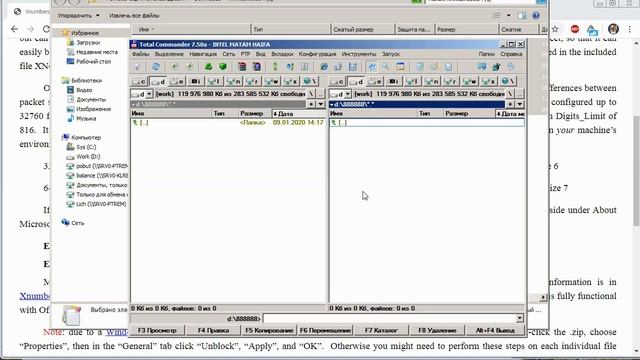Select Сеть in Explorer sidebar
This screenshot has height=360, width=640.
coord(77,223)
